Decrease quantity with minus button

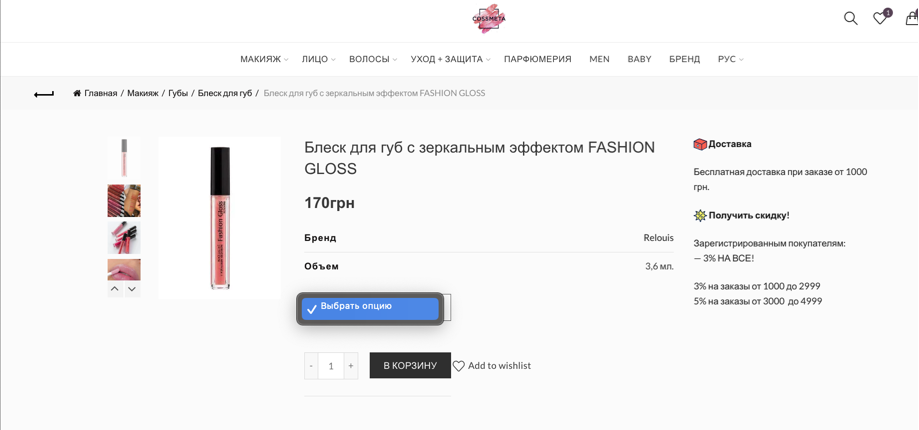pos(311,366)
